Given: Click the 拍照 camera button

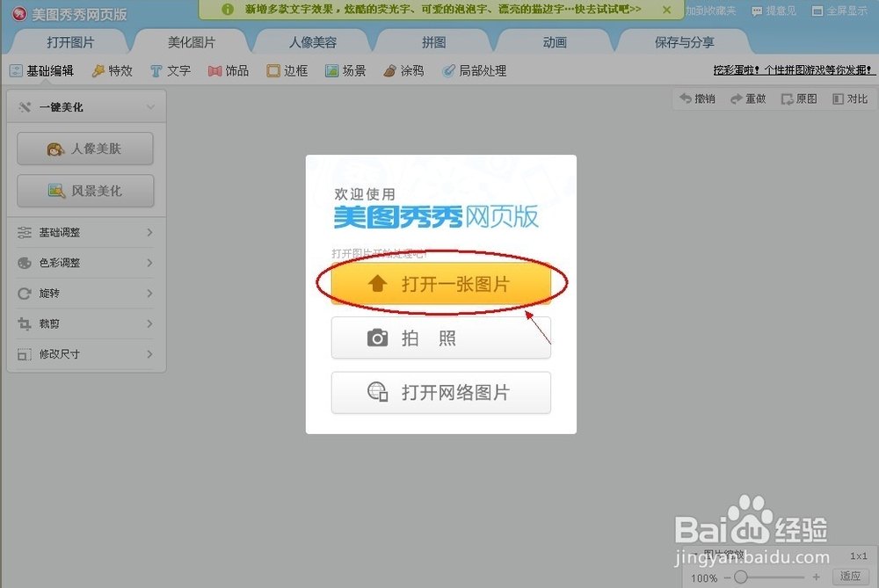Looking at the screenshot, I should click(x=441, y=338).
